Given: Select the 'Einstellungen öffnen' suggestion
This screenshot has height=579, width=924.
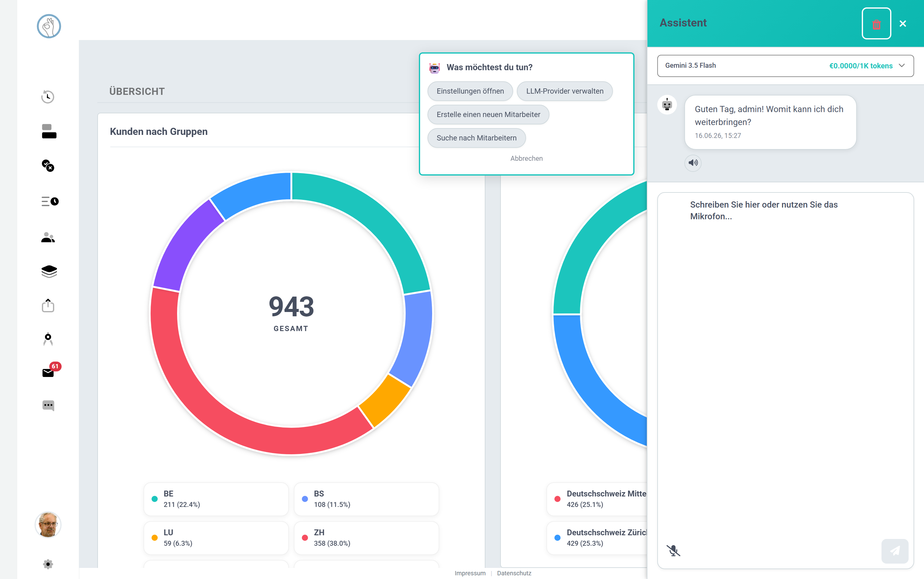Looking at the screenshot, I should click(x=470, y=91).
